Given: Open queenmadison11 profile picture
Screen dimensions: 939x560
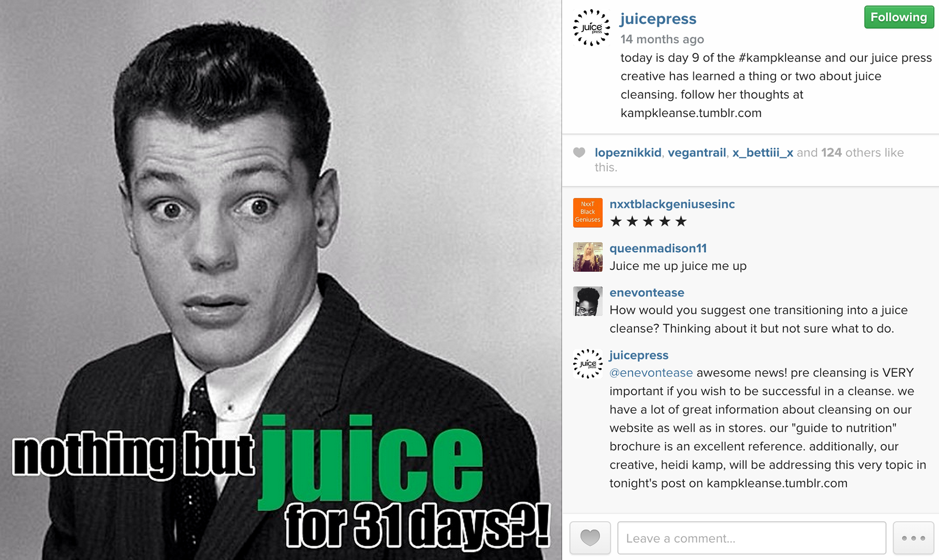Looking at the screenshot, I should pyautogui.click(x=587, y=257).
